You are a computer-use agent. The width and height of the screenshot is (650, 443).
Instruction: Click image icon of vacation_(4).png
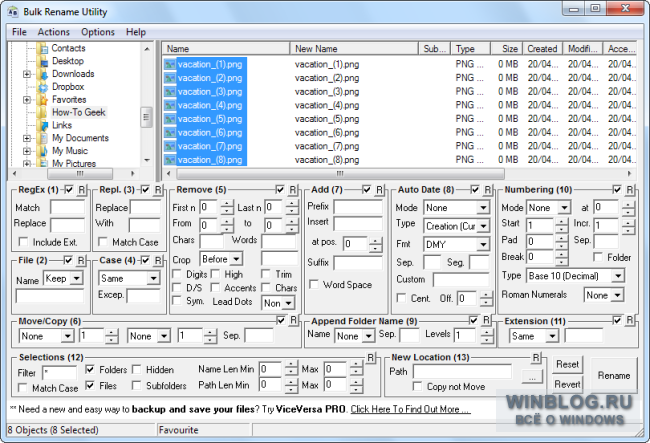169,106
